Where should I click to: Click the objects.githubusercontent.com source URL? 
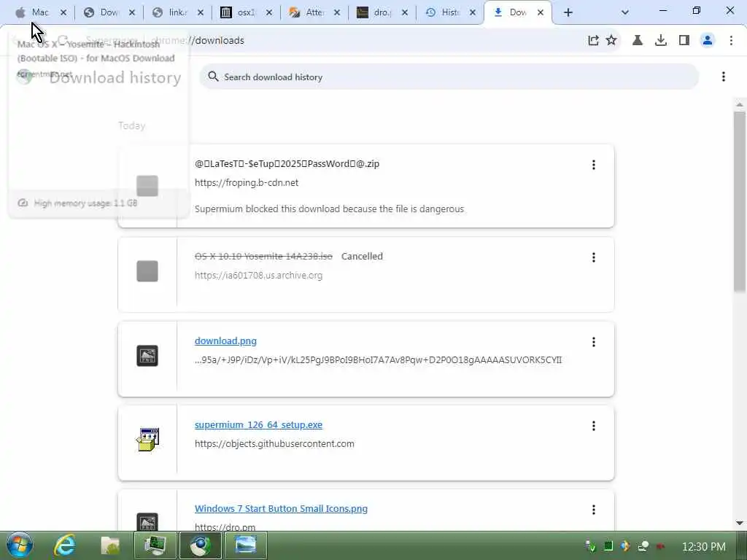click(x=274, y=444)
